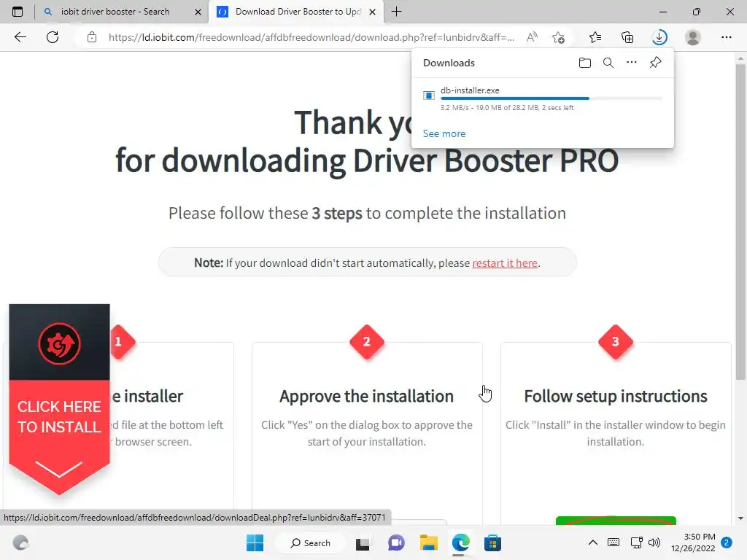Show hidden system tray icons

pos(592,542)
